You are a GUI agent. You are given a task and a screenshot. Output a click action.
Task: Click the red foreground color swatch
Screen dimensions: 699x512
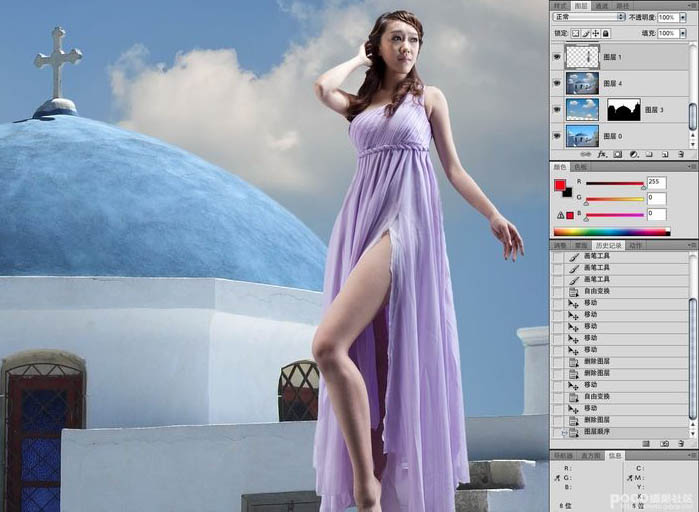pyautogui.click(x=560, y=185)
